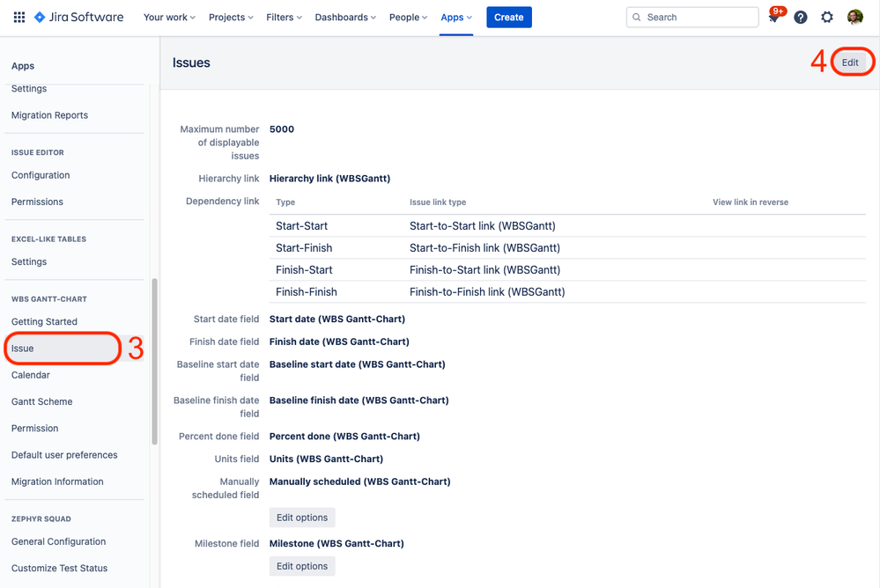Expand the Filters dropdown
This screenshot has height=588, width=880.
click(284, 18)
